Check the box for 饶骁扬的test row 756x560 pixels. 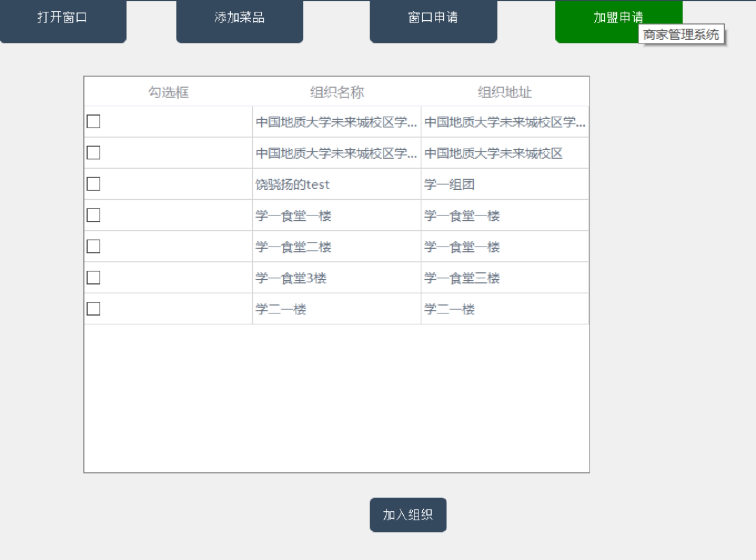(x=93, y=184)
